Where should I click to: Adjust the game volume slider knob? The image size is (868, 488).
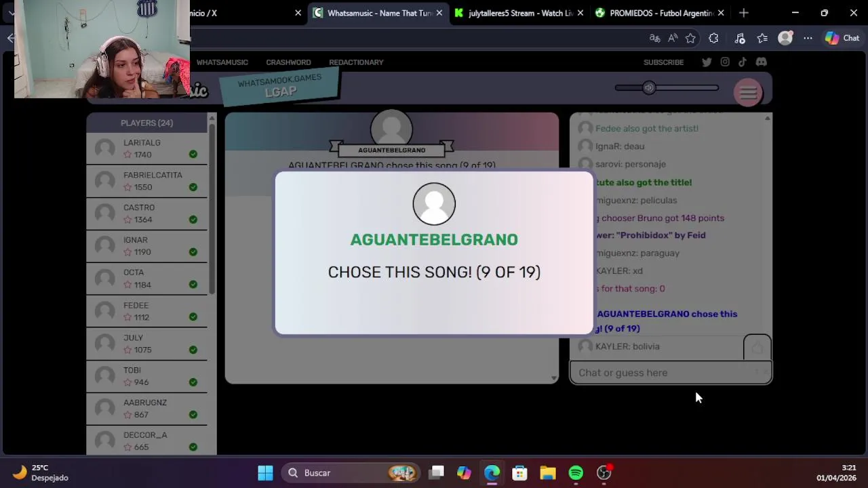[x=649, y=87]
